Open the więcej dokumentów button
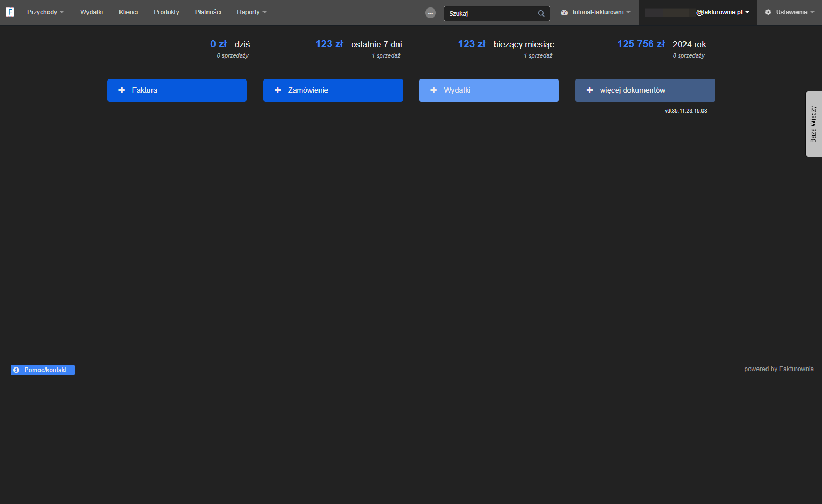The image size is (822, 504). click(x=645, y=90)
